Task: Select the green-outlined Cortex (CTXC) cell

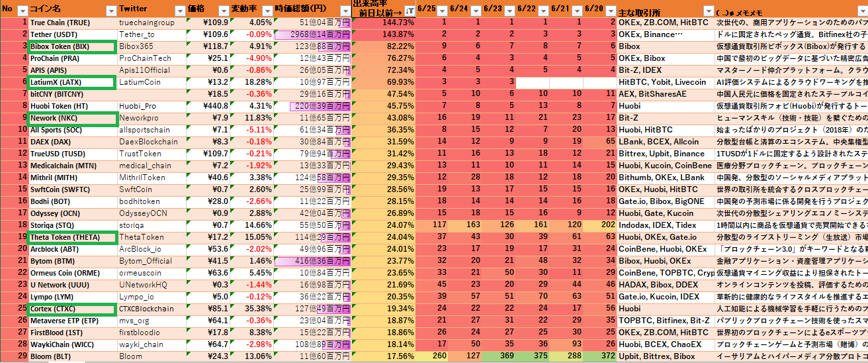Action: pyautogui.click(x=72, y=309)
